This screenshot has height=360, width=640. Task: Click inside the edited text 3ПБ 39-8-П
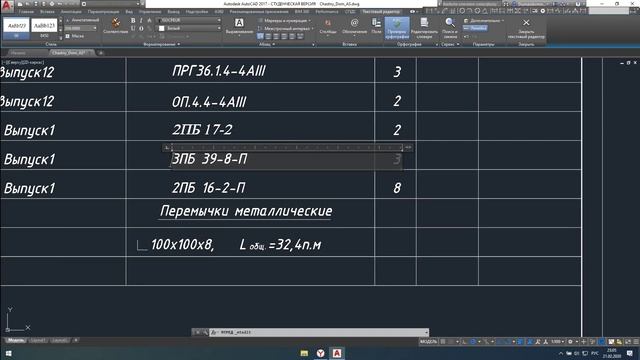pos(210,159)
